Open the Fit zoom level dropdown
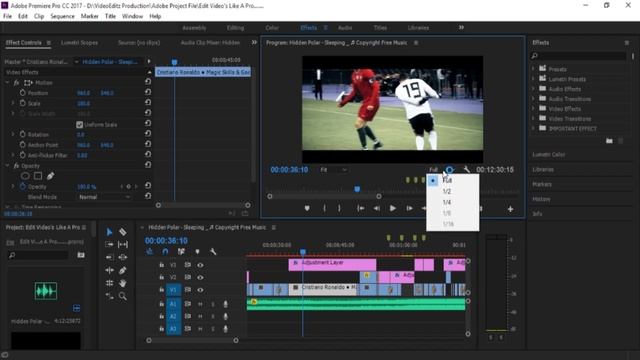Image resolution: width=640 pixels, height=360 pixels. (333, 169)
